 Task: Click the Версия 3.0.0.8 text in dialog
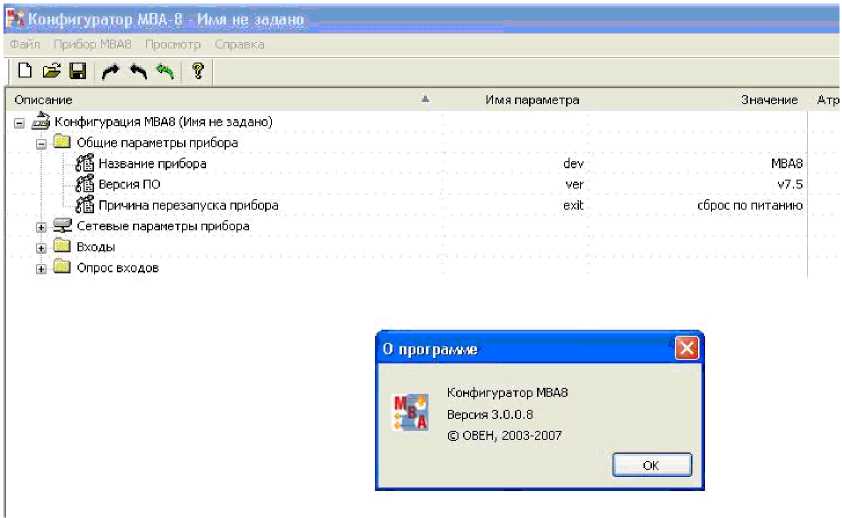[490, 414]
